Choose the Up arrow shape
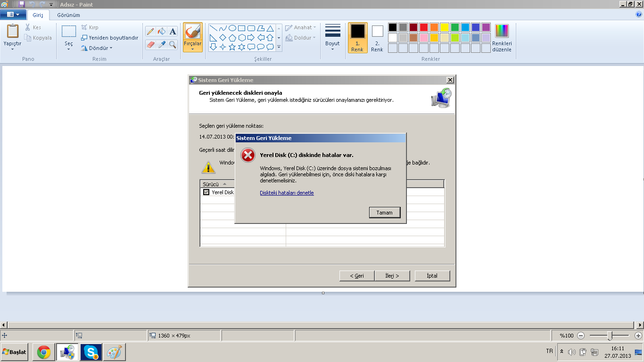644x362 pixels. tap(270, 38)
